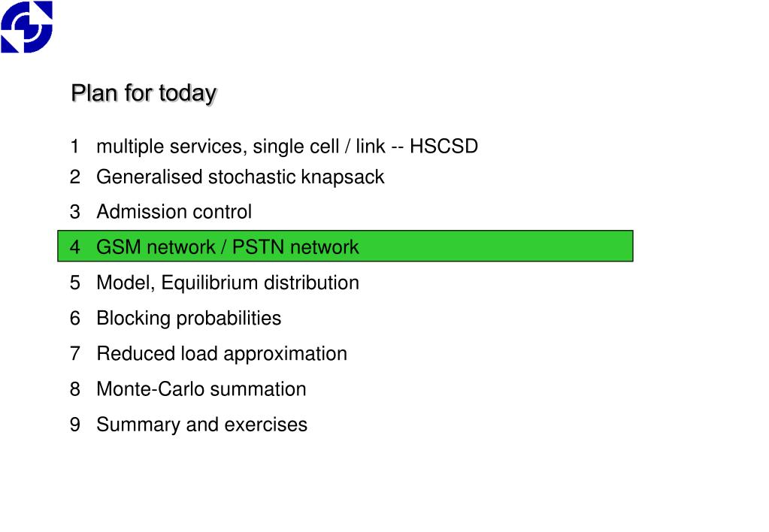Viewport: 769px width, 532px height.
Task: Click the number 3 list marker
Action: coord(74,212)
